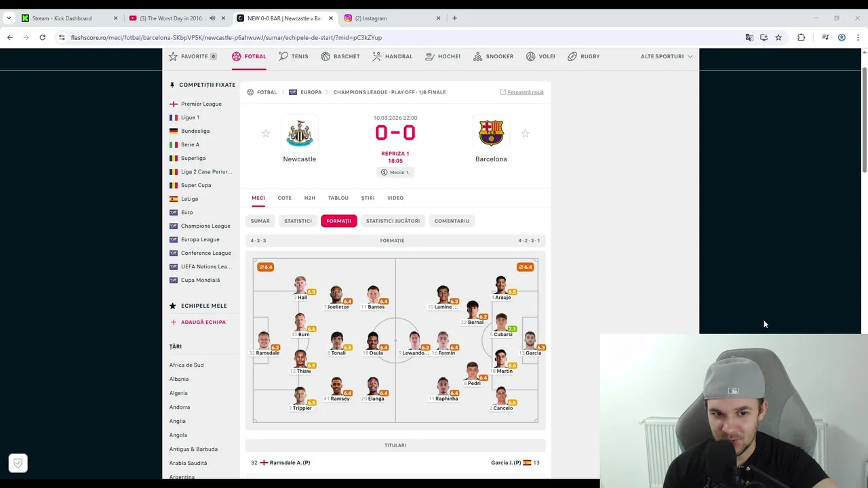Bookmark this page with the star

click(778, 37)
